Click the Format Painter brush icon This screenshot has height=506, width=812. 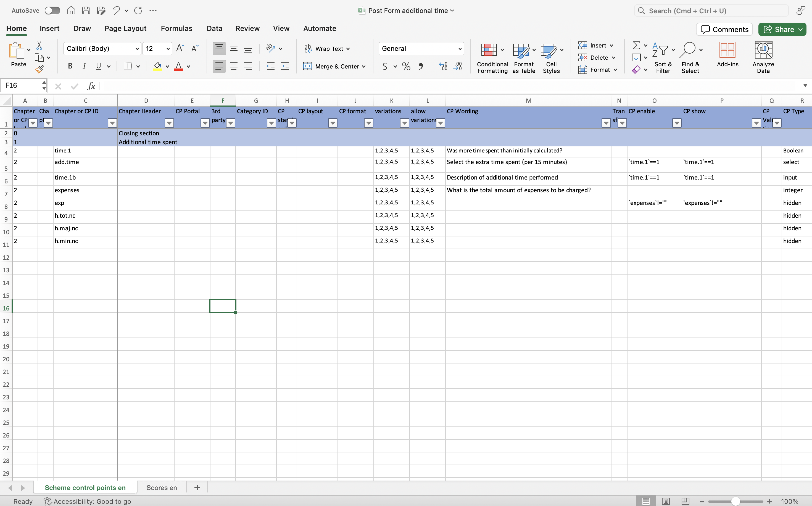[39, 70]
